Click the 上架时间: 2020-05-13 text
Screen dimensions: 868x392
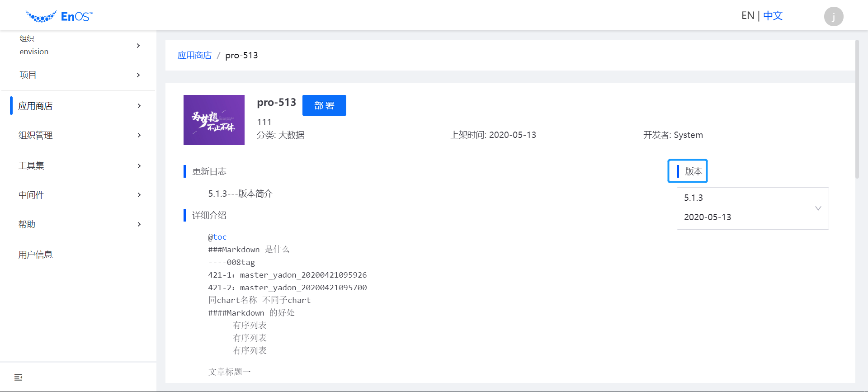tap(493, 135)
